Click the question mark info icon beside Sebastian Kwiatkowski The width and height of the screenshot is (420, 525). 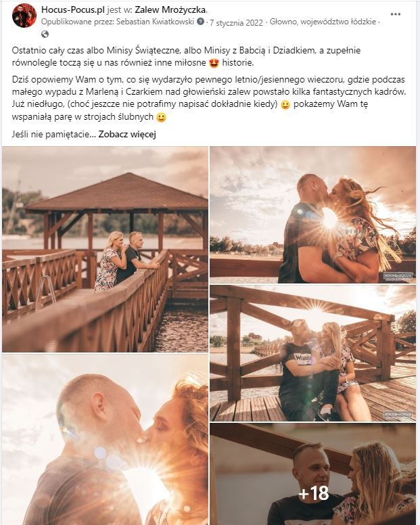tap(200, 22)
